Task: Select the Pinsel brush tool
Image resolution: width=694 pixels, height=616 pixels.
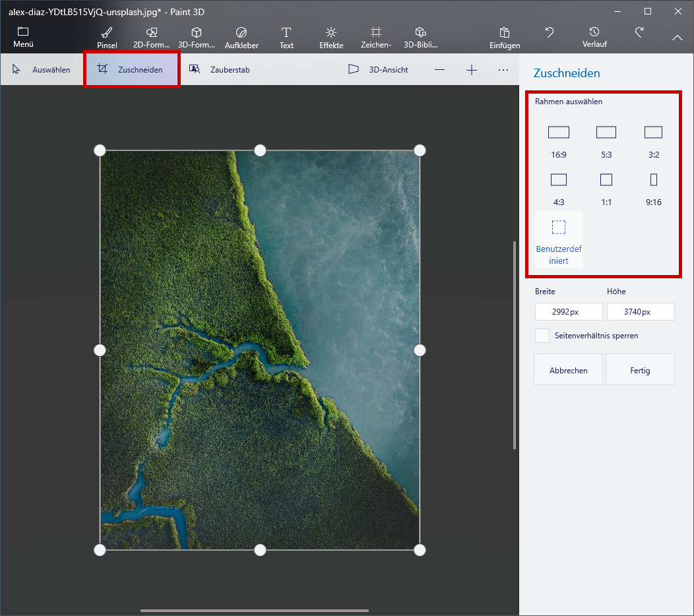Action: [106, 38]
